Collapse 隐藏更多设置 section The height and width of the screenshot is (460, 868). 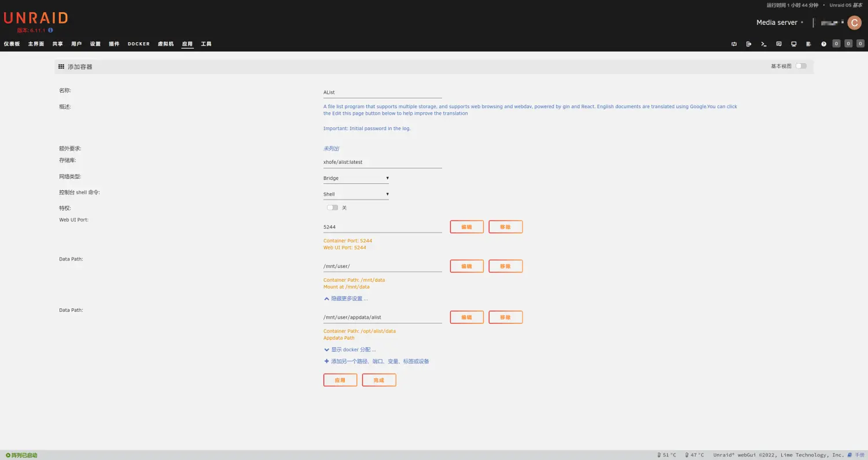click(x=346, y=299)
